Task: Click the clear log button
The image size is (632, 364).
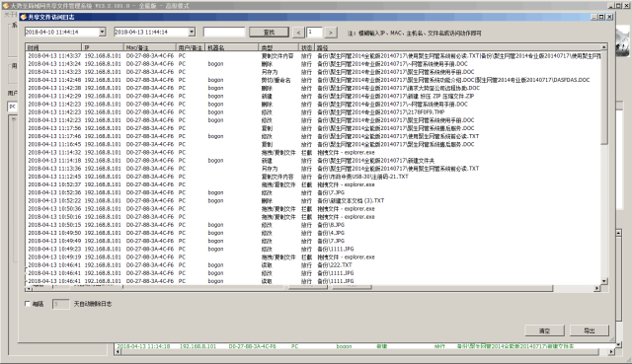Action: coord(544,330)
